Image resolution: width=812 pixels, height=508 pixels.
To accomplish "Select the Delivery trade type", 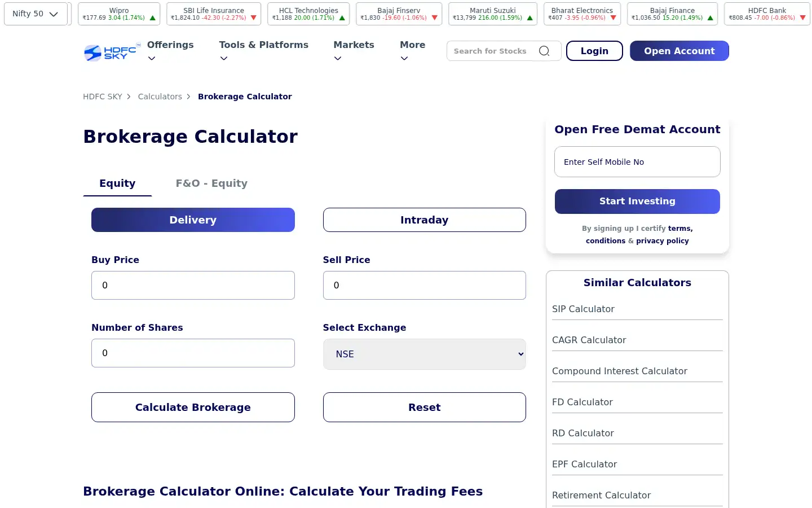I will (193, 220).
